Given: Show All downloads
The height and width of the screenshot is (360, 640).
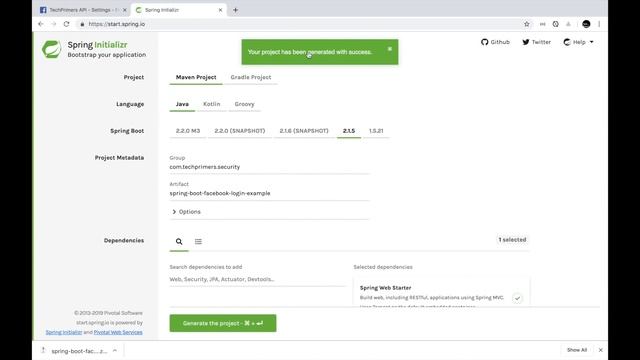Looking at the screenshot, I should click(577, 350).
